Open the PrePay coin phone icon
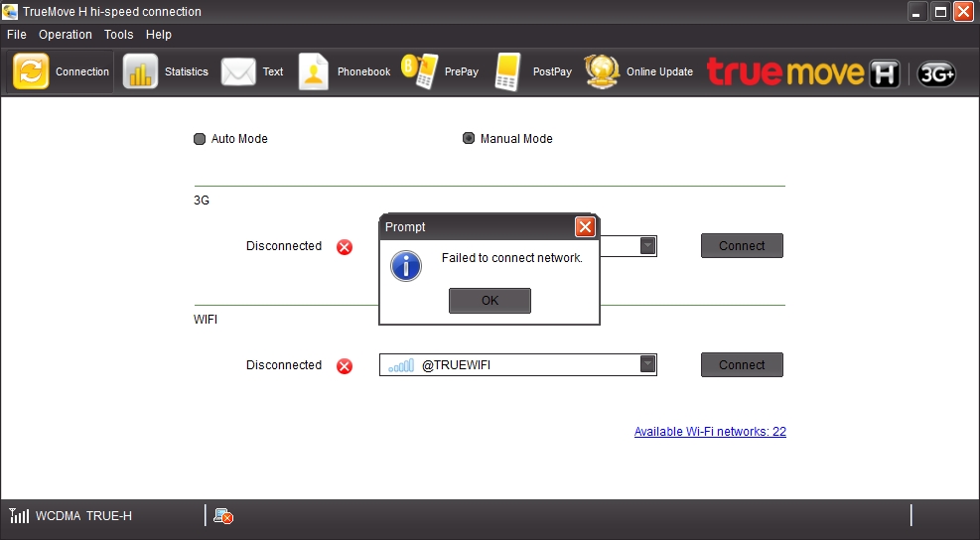Image resolution: width=980 pixels, height=540 pixels. [419, 71]
